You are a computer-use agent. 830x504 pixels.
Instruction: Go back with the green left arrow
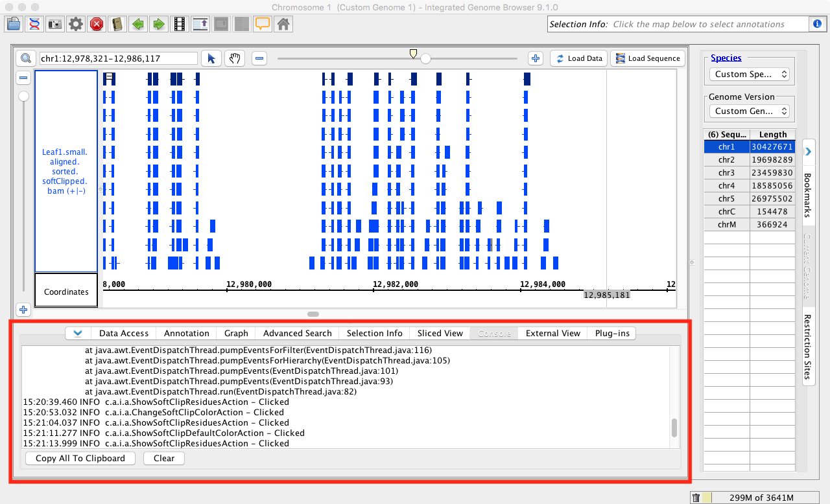coord(138,25)
